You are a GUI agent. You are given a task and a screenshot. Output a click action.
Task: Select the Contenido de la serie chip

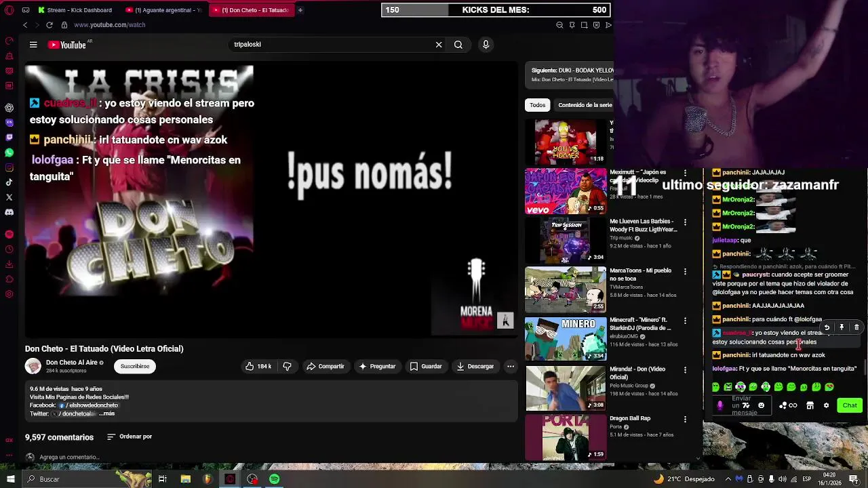tap(585, 105)
